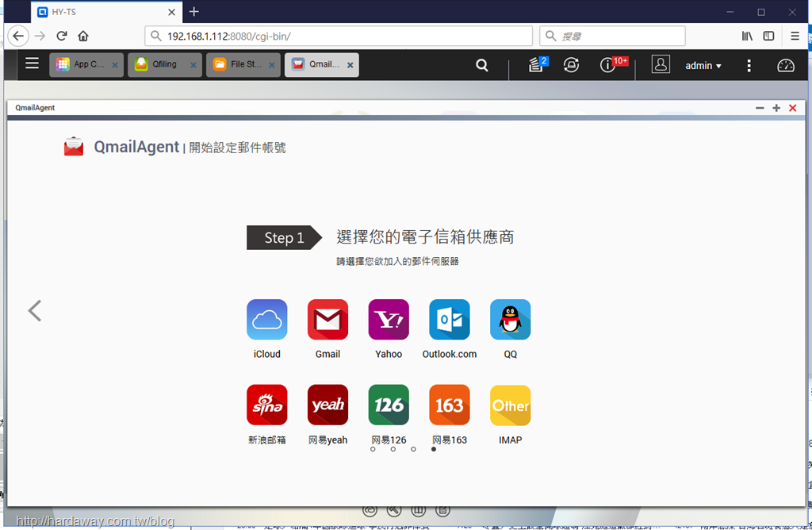The image size is (812, 530).
Task: Click the address bar with 192.168.1.112
Action: coord(339,36)
